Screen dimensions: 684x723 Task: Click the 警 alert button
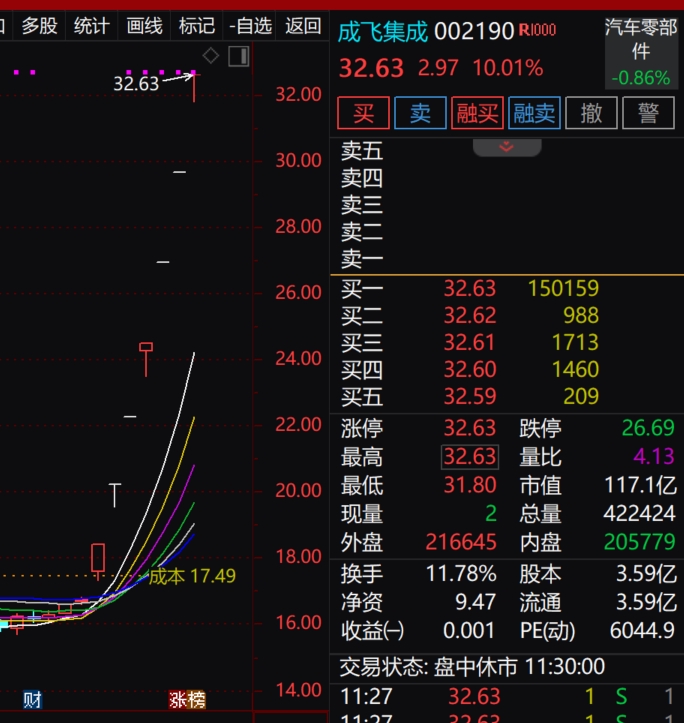tap(648, 113)
